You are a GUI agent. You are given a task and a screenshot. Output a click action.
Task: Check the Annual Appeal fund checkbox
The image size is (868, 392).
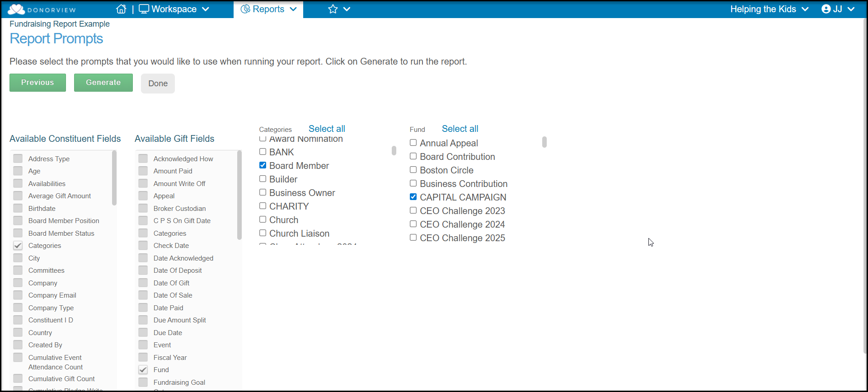(x=413, y=143)
